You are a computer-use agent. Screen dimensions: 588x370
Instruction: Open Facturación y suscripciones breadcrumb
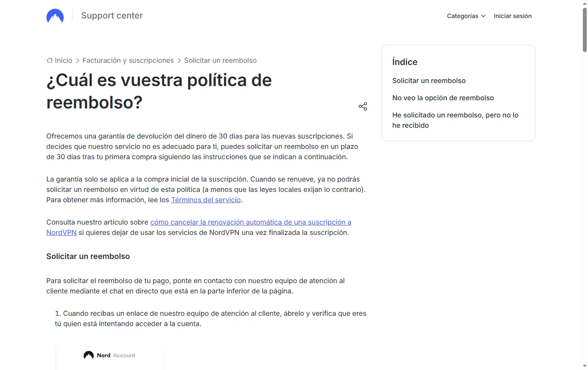point(128,60)
